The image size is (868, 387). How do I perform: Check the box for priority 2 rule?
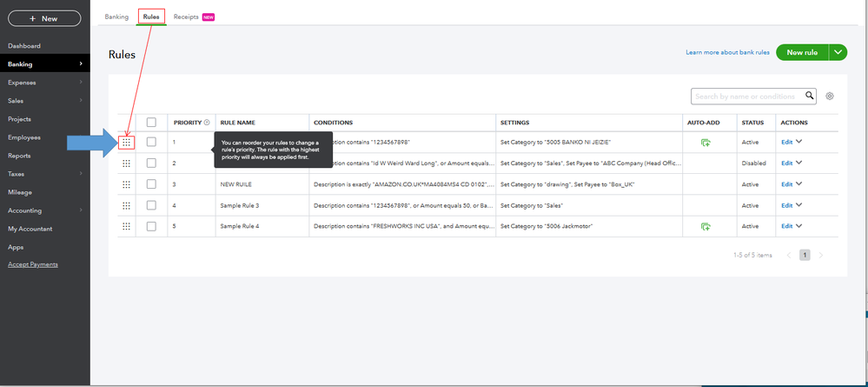151,163
